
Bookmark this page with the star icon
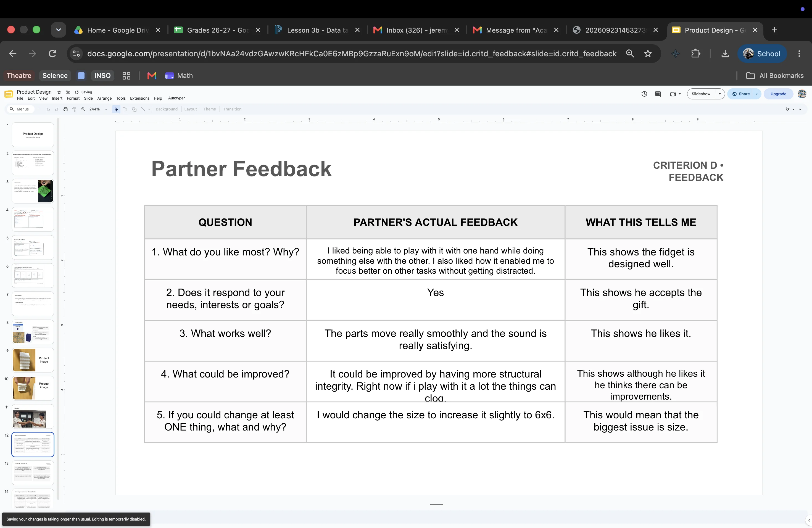(648, 54)
